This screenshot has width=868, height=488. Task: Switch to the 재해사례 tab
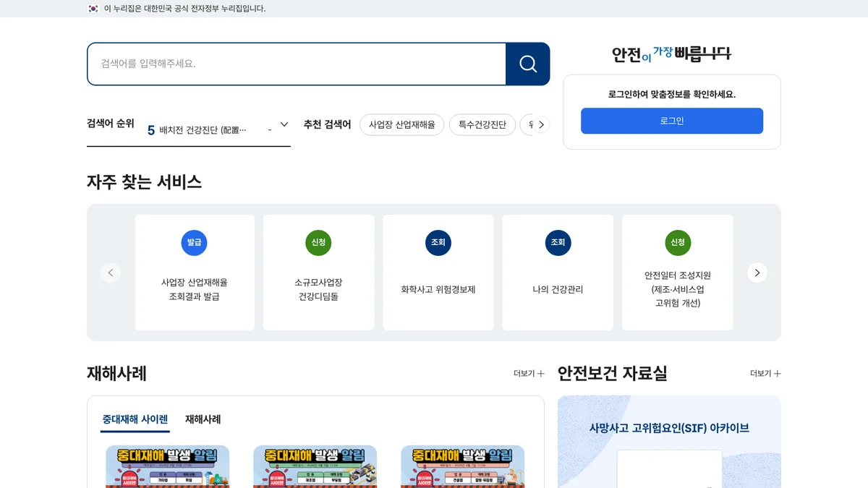coord(203,419)
